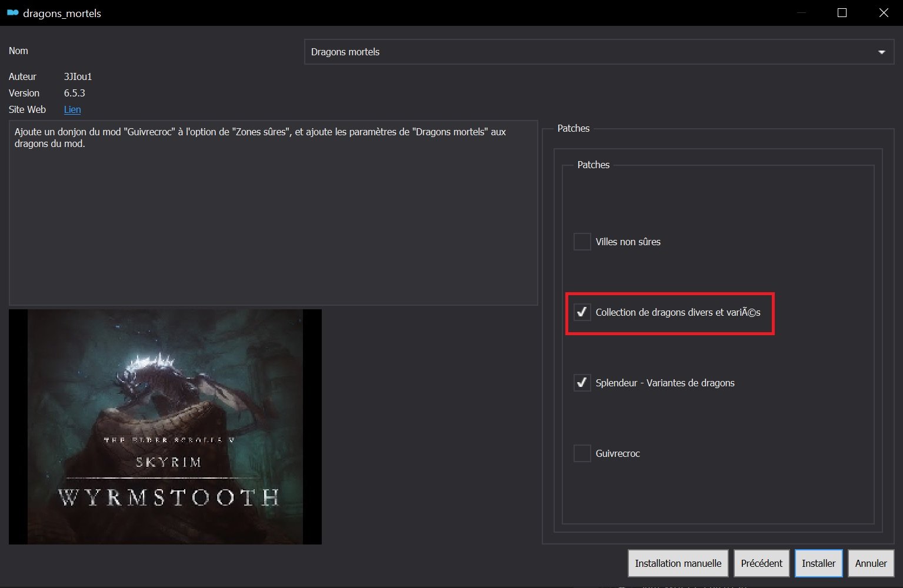Click the version number '6.5.3'
This screenshot has width=903, height=588.
pos(75,93)
